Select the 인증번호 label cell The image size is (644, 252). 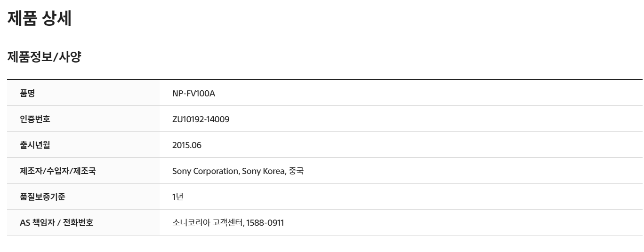[35, 119]
